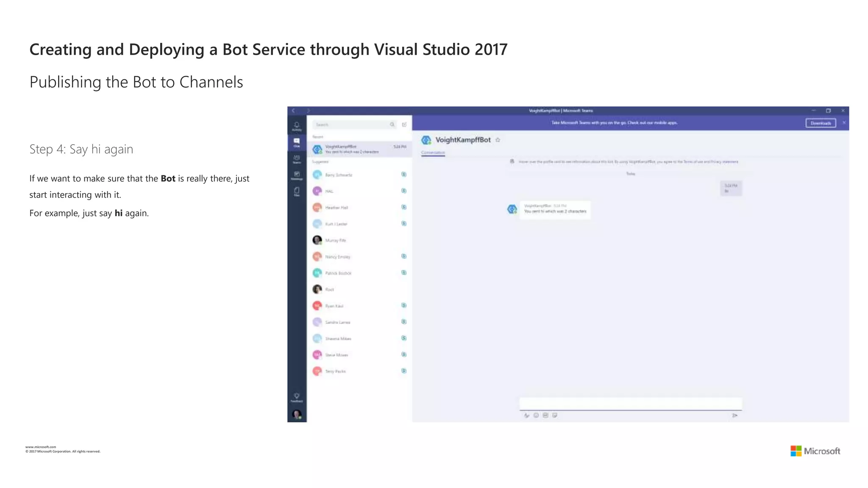Open the Teams section in sidebar

(x=297, y=159)
